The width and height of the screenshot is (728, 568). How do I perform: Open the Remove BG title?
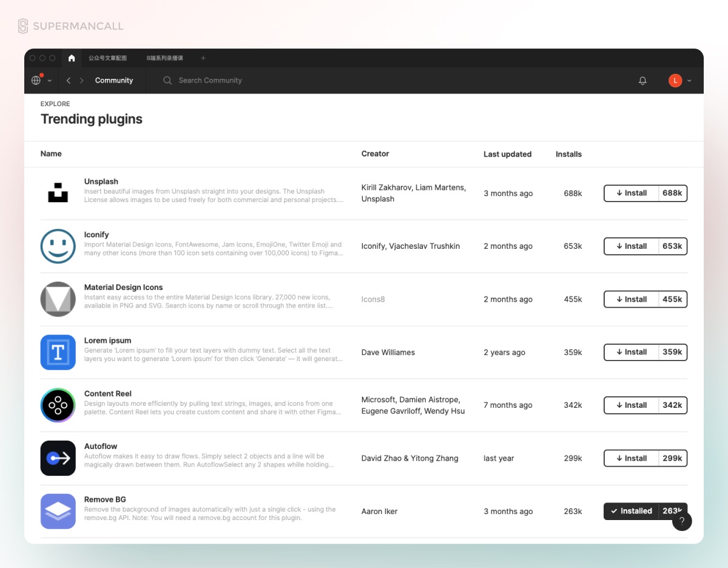tap(105, 499)
